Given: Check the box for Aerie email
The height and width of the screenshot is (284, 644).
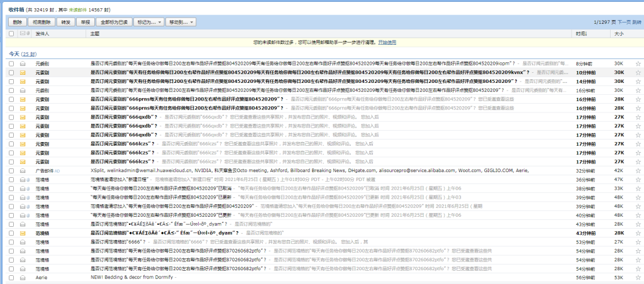Looking at the screenshot, I should 11,276.
